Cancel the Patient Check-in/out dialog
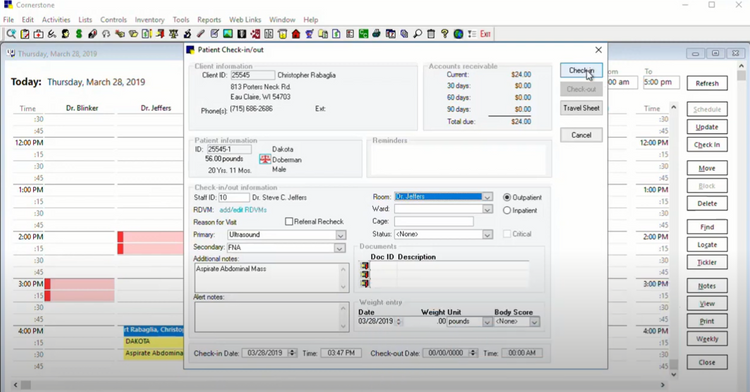The image size is (750, 392). click(581, 135)
